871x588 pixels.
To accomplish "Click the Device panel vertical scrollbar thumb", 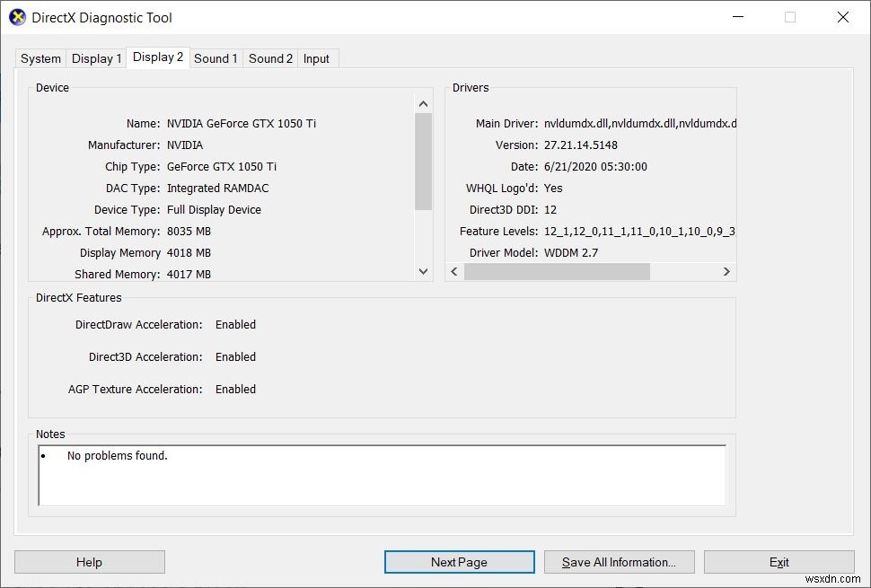I will [x=422, y=162].
